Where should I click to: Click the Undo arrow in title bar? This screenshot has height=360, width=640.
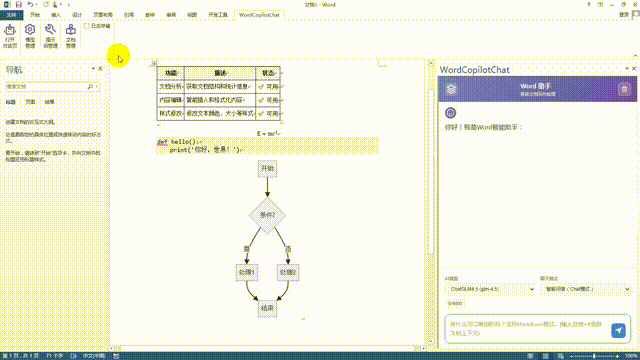tap(30, 4)
